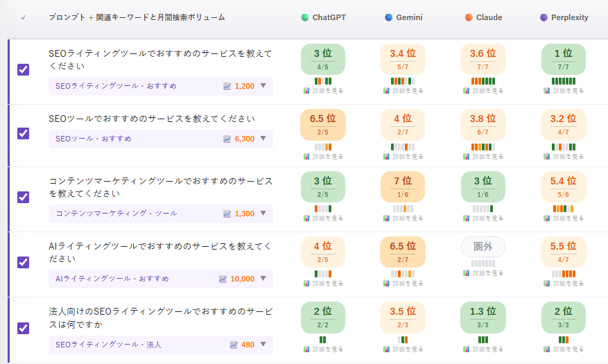
Task: Click colored result bars under ChatGPT 6.5位
Action: (323, 147)
